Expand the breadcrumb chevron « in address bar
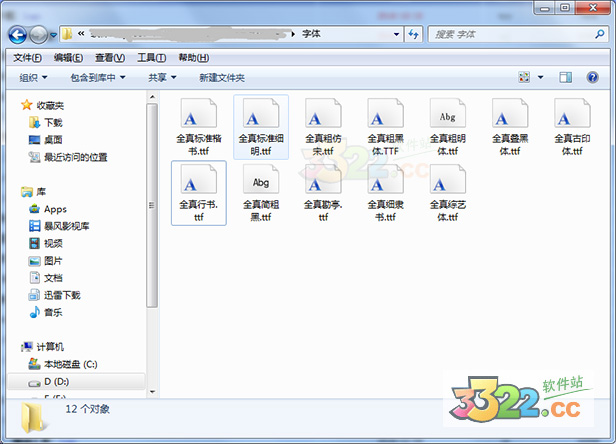Image resolution: width=616 pixels, height=444 pixels. [x=81, y=34]
